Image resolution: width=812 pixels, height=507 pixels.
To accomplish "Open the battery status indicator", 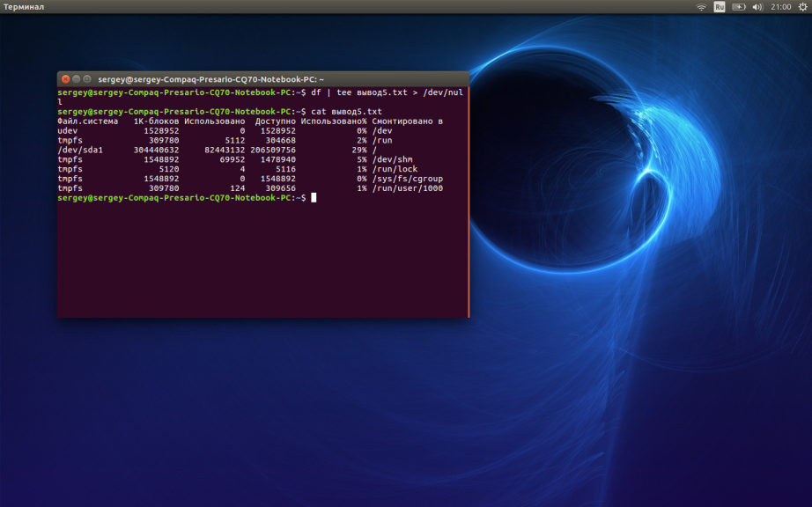I will tap(738, 7).
